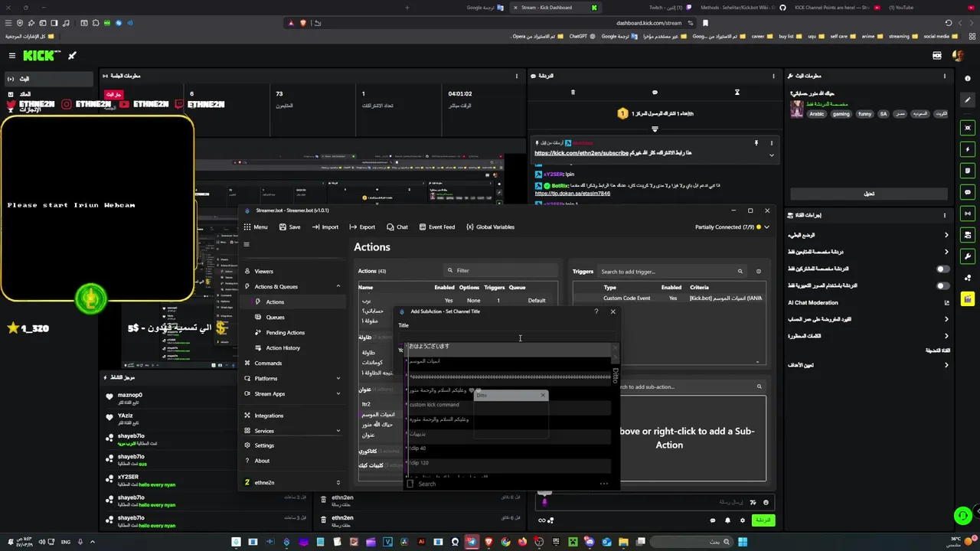980x551 pixels.
Task: Open stream info panel kebab menu
Action: tap(945, 76)
